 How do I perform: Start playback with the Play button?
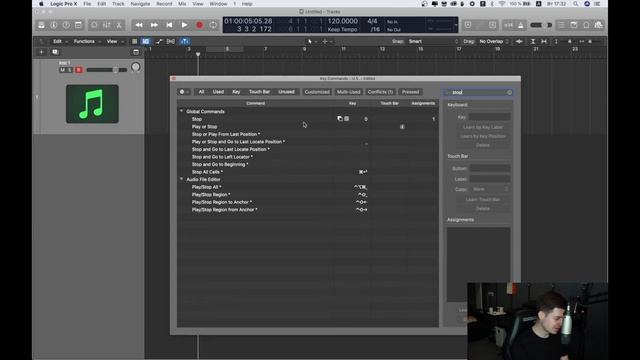tap(184, 25)
